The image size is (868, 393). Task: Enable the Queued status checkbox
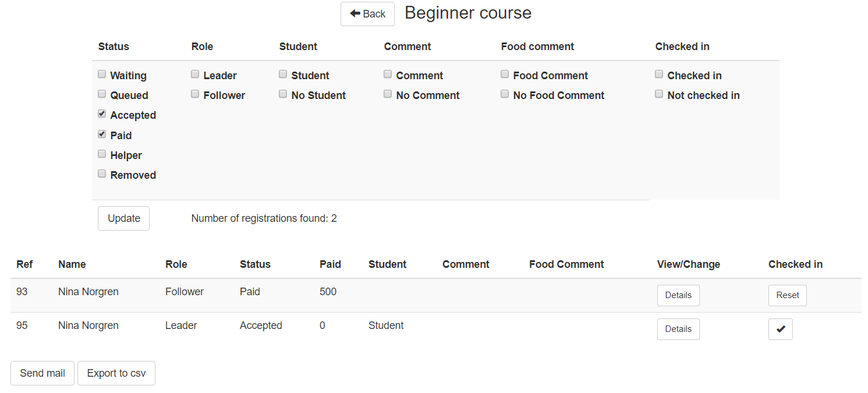click(x=102, y=94)
